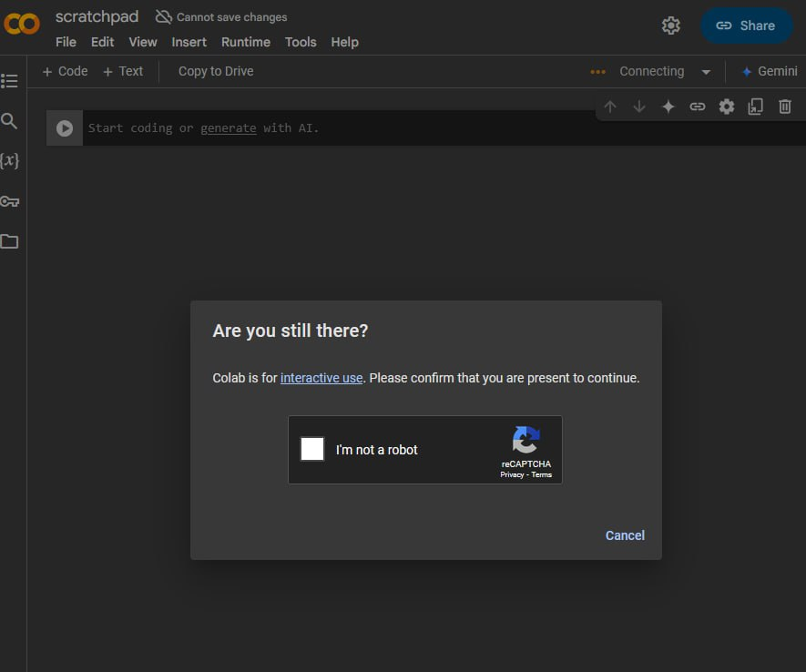
Task: Click the generate with AI link
Action: pyautogui.click(x=229, y=127)
